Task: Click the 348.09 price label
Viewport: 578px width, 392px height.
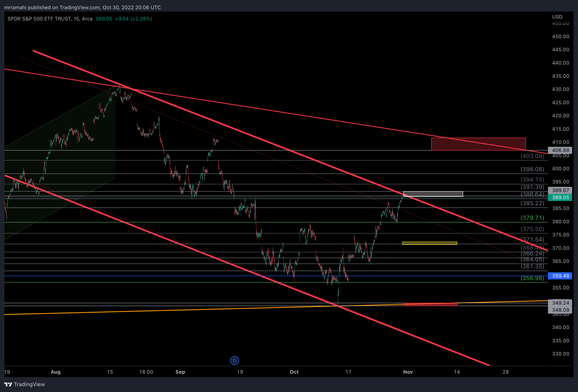Action: (560, 310)
